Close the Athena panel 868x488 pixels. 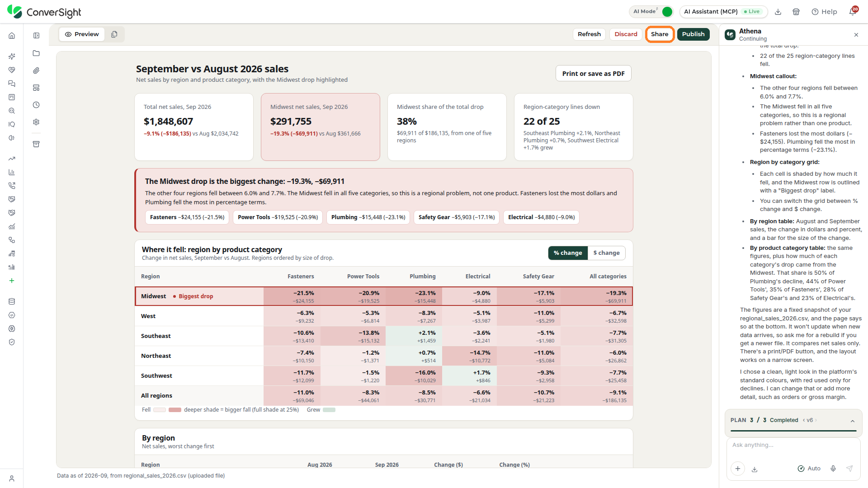coord(856,35)
